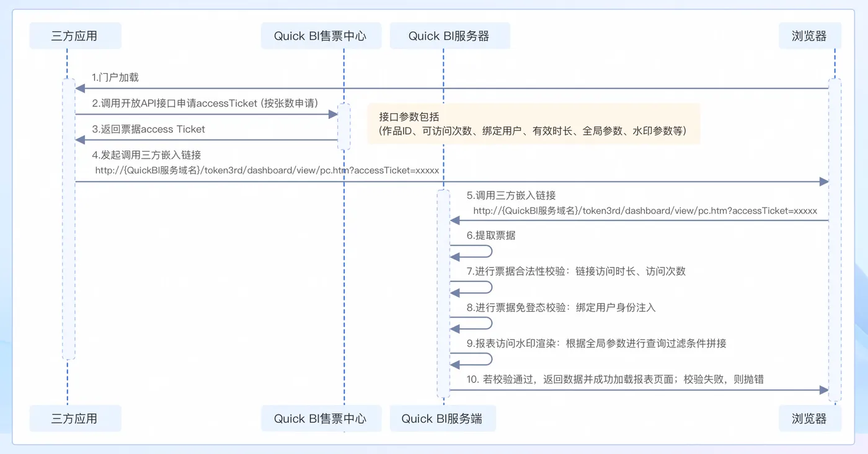Viewport: 868px width, 454px height.
Task: Select the note's "(作品ID、可访问次数…)" parameter list
Action: click(x=533, y=131)
